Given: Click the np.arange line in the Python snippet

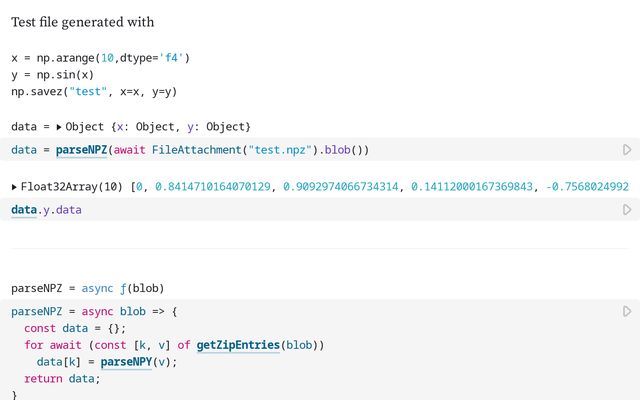Looking at the screenshot, I should tap(100, 58).
